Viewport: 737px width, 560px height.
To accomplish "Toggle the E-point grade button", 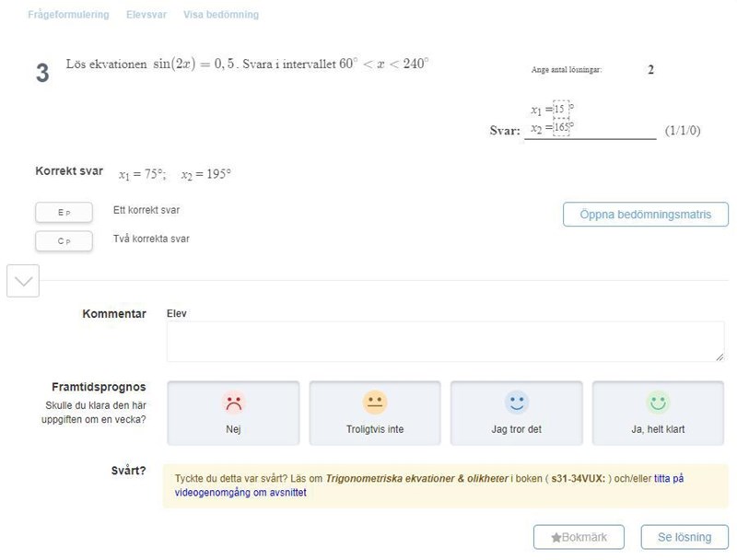I will 64,213.
